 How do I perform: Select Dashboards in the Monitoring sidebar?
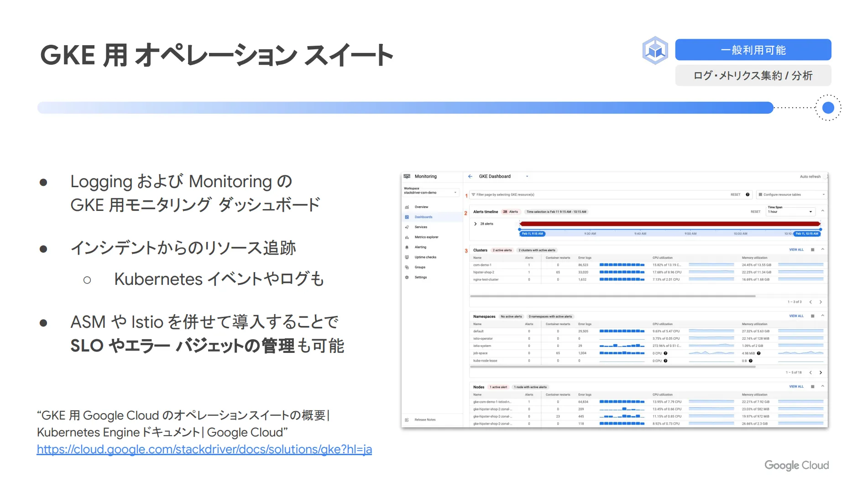point(423,217)
